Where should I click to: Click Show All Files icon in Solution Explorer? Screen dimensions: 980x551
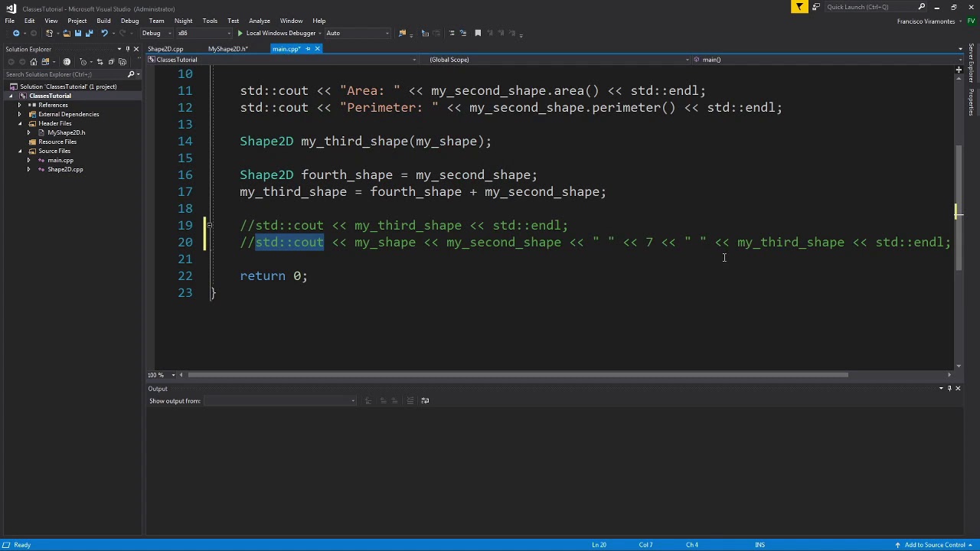(x=122, y=62)
